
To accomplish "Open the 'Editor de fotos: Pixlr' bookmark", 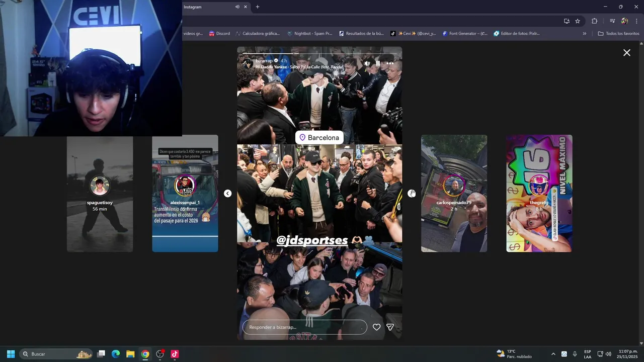I will [x=517, y=34].
